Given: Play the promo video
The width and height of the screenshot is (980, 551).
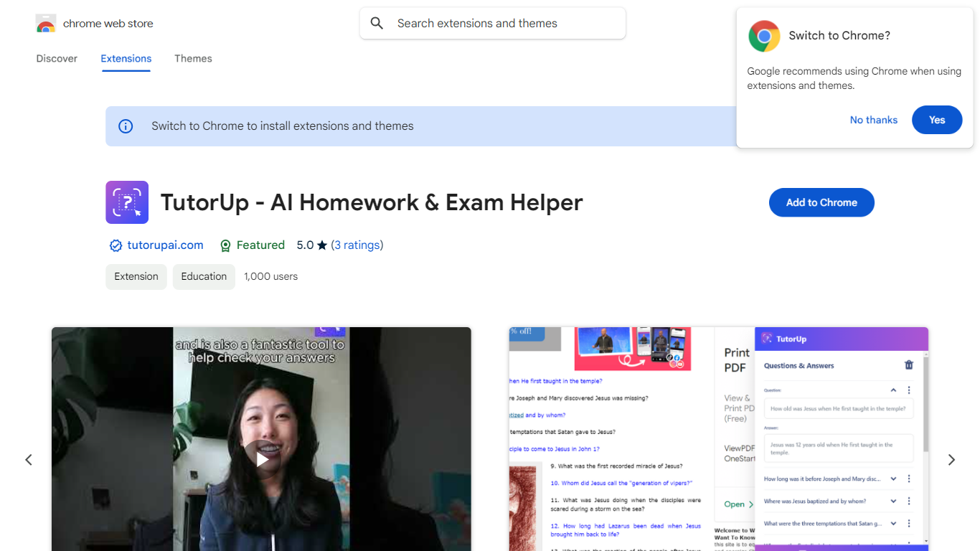Looking at the screenshot, I should pyautogui.click(x=261, y=458).
